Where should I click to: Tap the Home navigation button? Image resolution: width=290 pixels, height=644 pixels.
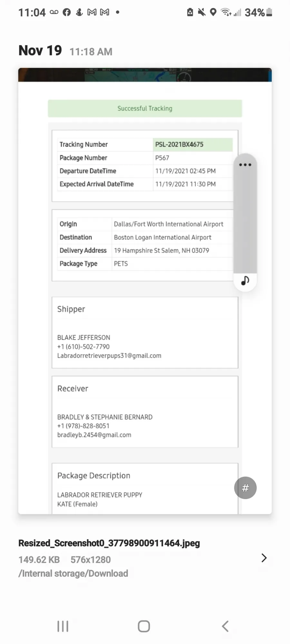point(144,626)
